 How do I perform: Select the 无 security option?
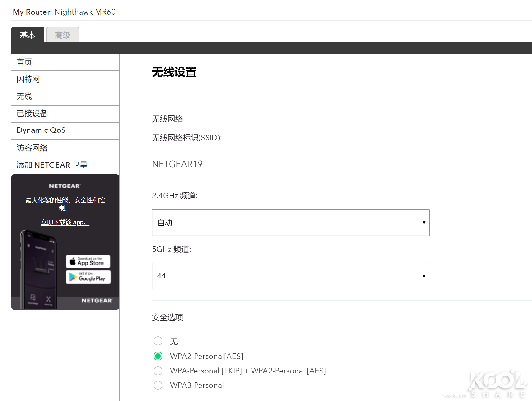[x=158, y=341]
